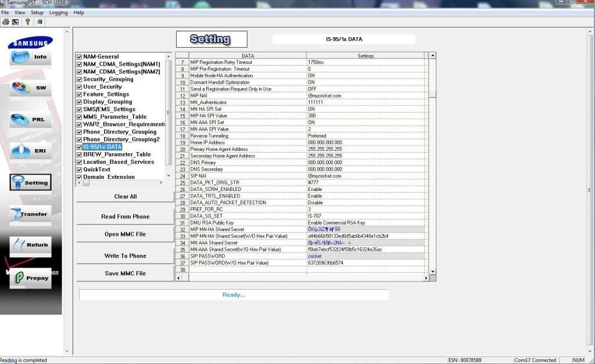Open the Info sidebar section

30,57
